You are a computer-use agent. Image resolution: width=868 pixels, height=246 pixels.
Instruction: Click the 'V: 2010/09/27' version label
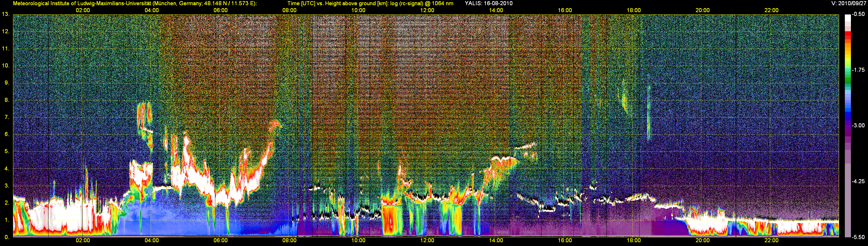point(848,3)
